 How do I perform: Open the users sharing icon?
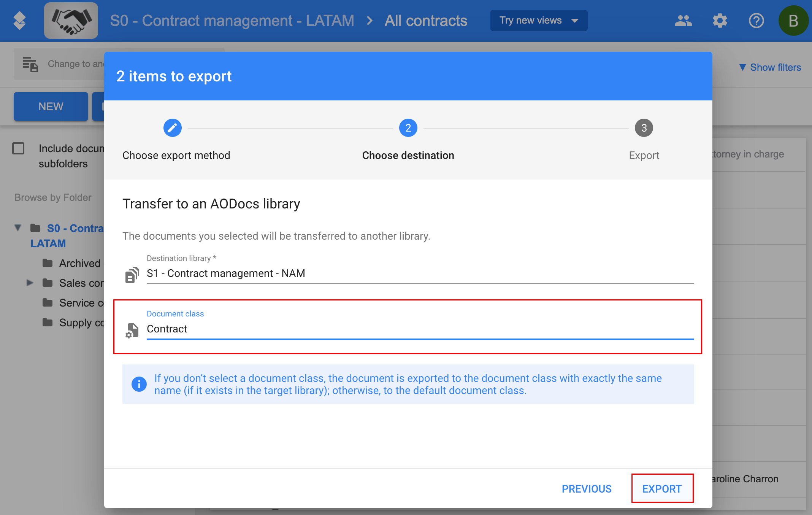(x=683, y=21)
